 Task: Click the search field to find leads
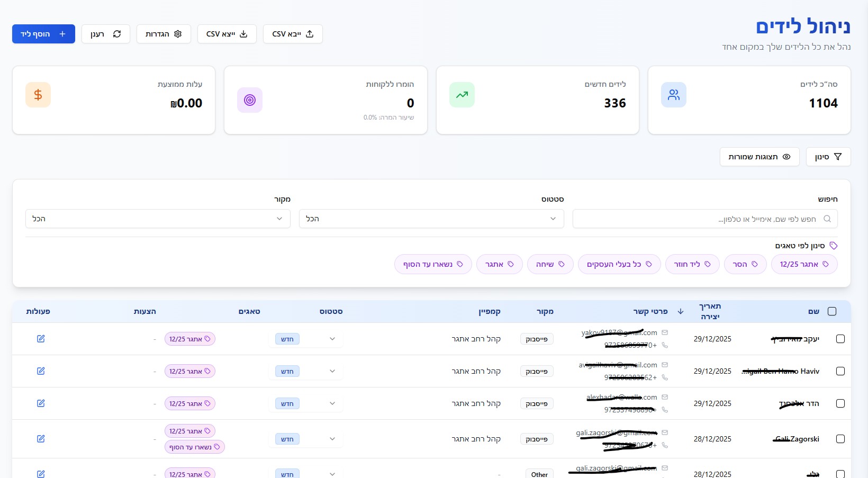(x=704, y=219)
